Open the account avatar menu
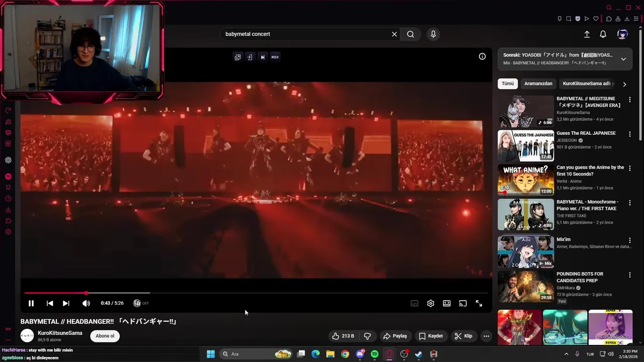Viewport: 644px width, 362px height. [x=622, y=34]
